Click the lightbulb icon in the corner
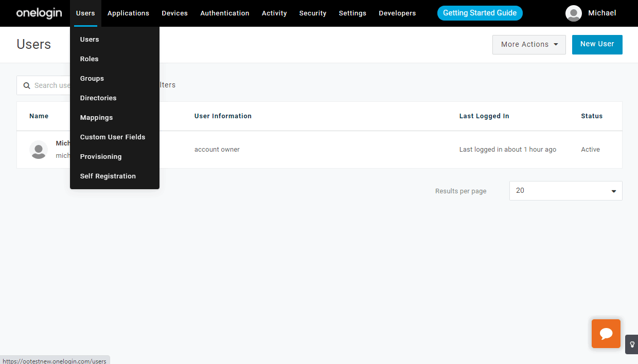This screenshot has height=364, width=638. [632, 344]
